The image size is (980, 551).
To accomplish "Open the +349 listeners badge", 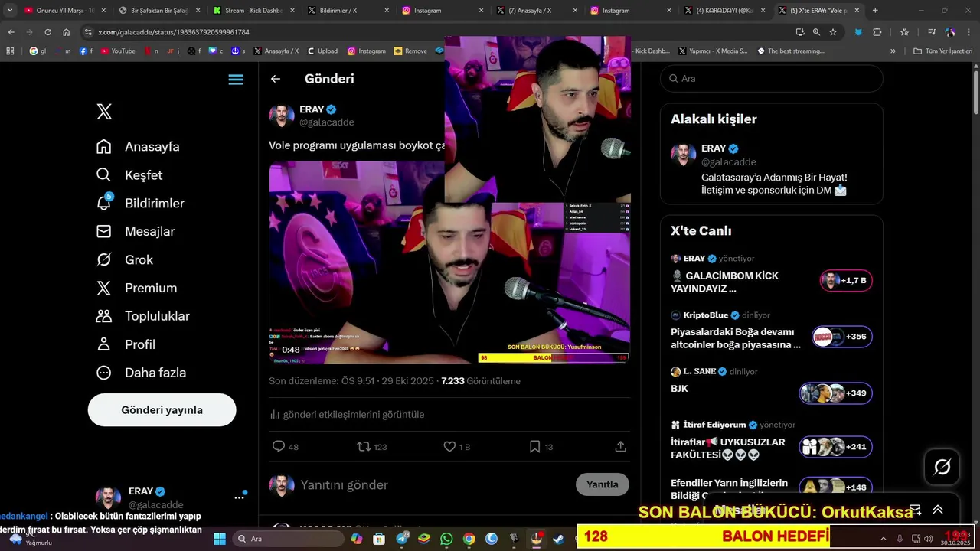I will pyautogui.click(x=836, y=393).
